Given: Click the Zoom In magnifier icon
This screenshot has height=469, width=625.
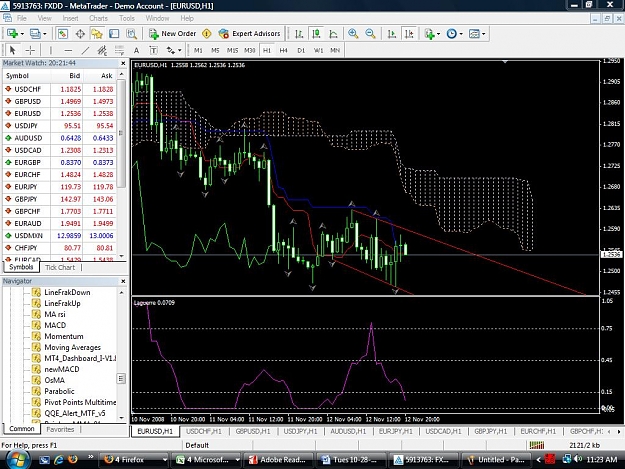Looking at the screenshot, I should pyautogui.click(x=353, y=34).
